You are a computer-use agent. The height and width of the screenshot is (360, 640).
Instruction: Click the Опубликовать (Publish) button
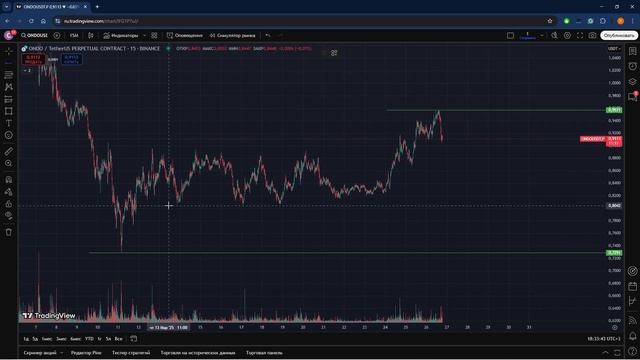(619, 36)
